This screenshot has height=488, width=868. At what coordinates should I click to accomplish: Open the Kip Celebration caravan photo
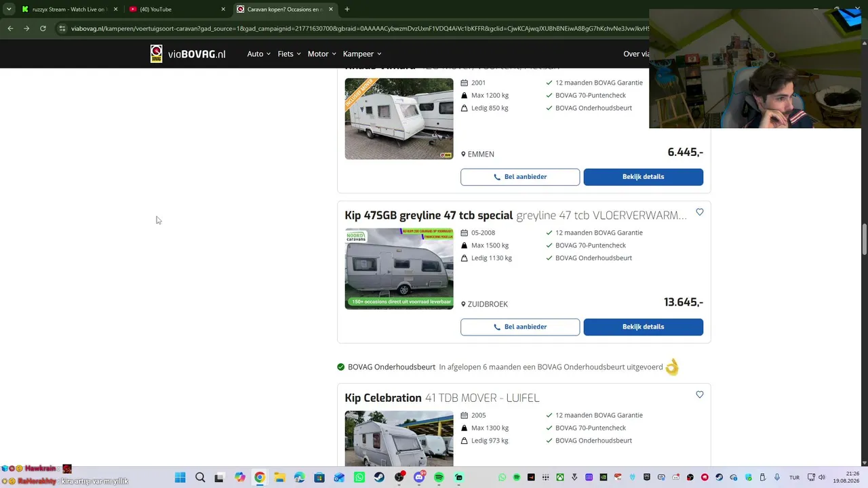point(399,439)
